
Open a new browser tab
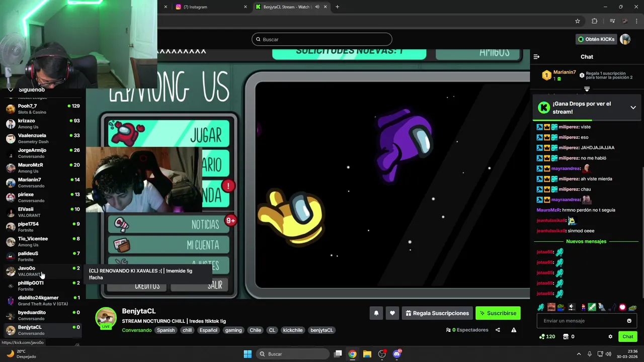337,7
